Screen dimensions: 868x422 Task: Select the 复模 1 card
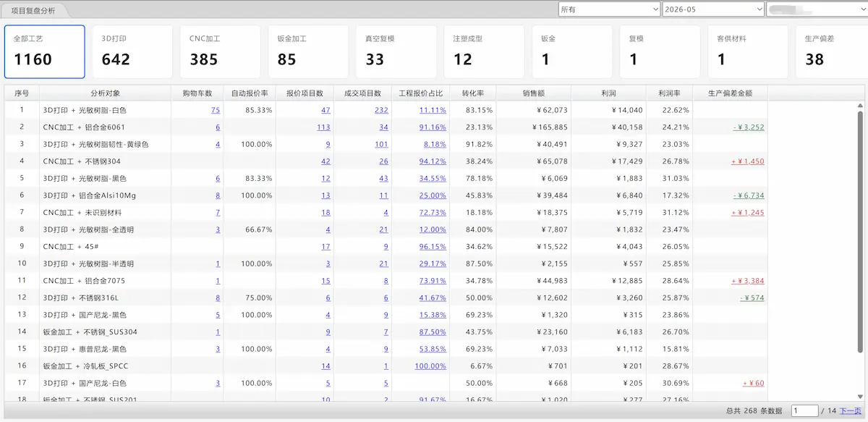pyautogui.click(x=660, y=52)
